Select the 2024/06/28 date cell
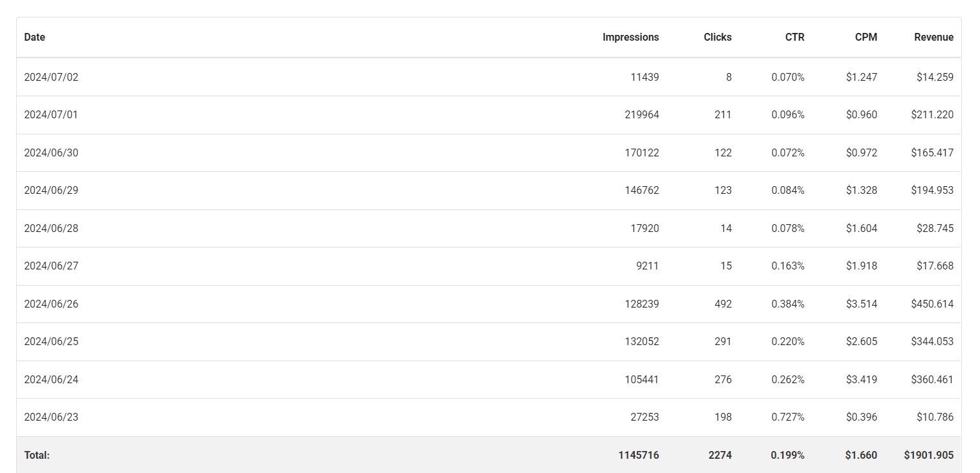Image resolution: width=980 pixels, height=473 pixels. tap(51, 229)
